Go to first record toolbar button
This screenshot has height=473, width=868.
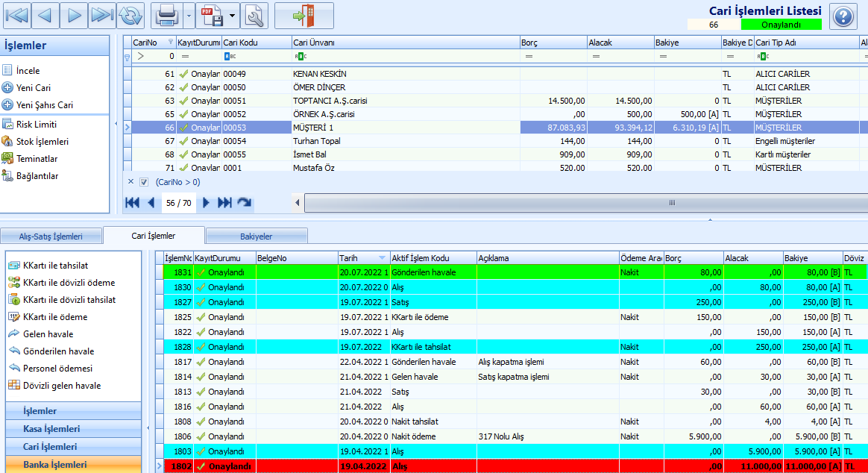(x=17, y=16)
